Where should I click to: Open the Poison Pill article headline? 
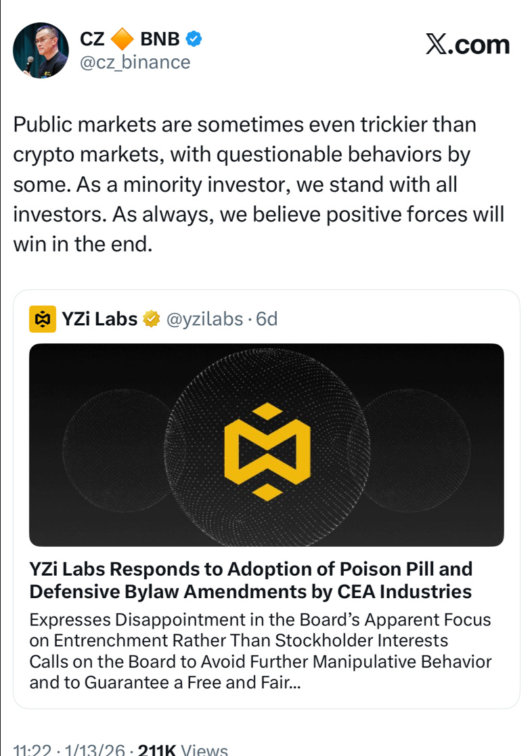pyautogui.click(x=250, y=580)
